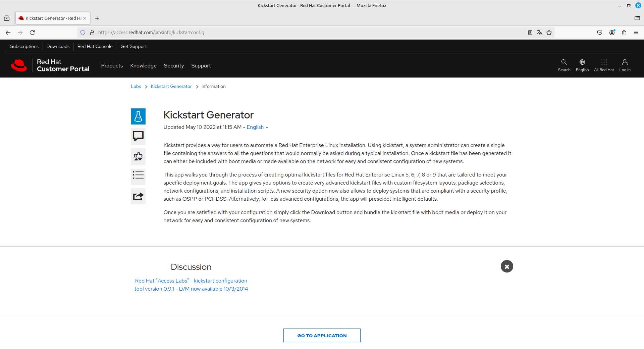
Task: Click Get Support link
Action: click(x=133, y=46)
